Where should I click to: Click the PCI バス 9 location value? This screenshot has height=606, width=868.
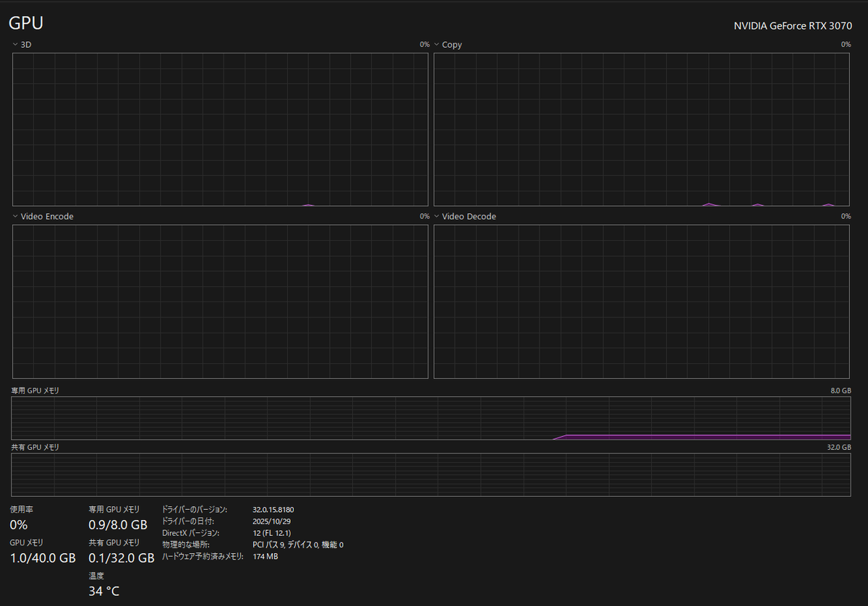[298, 545]
